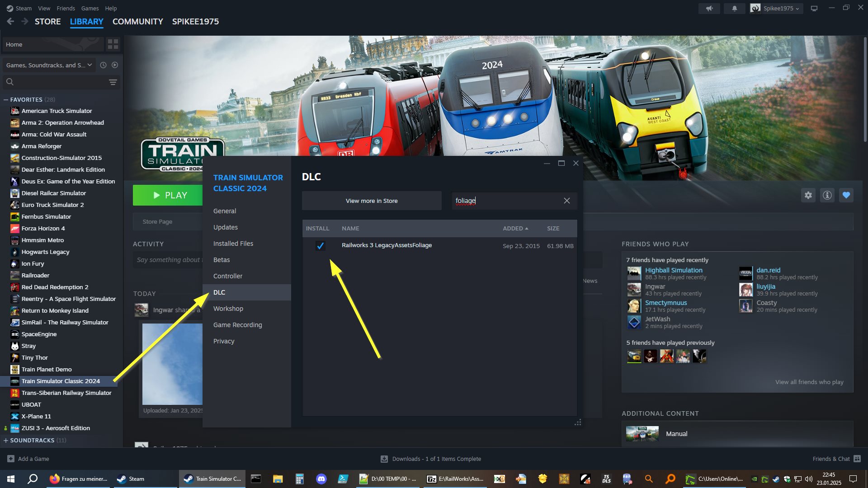868x488 pixels.
Task: Click the game settings gear icon
Action: coord(808,195)
